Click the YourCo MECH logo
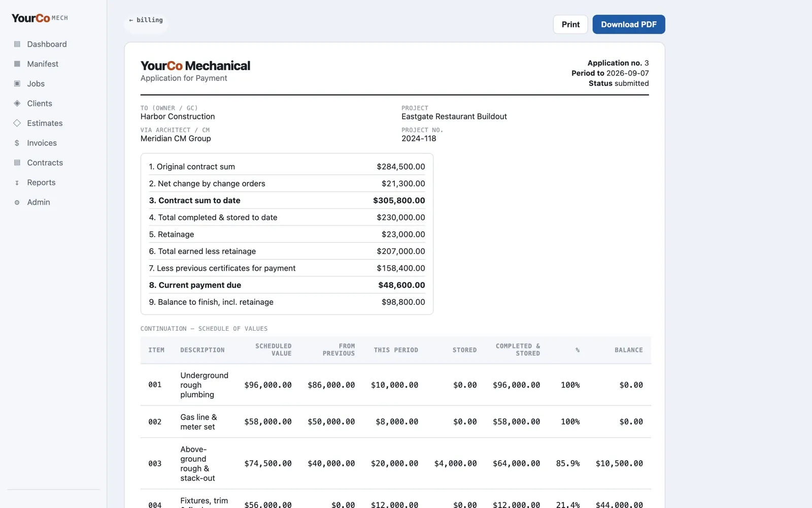812x508 pixels. click(x=40, y=18)
